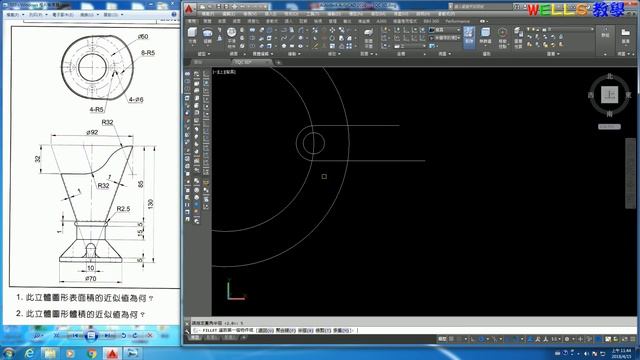Expand the 實體編輯 (Solid Editing) panel

pos(262,54)
